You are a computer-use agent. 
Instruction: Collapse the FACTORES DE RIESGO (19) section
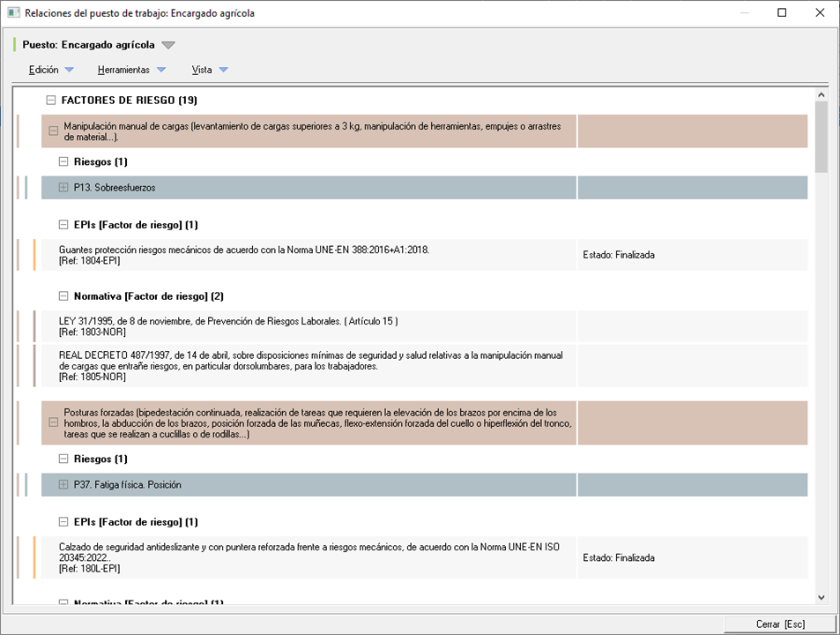51,101
